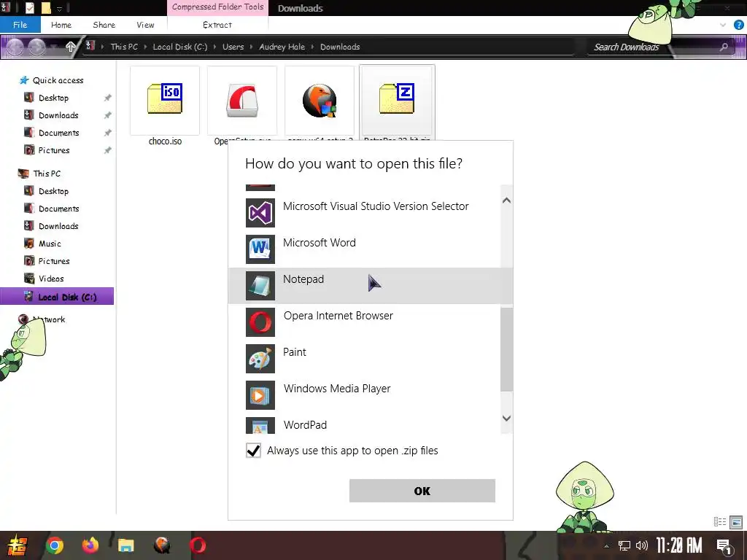
Task: Open Downloads under Quick access
Action: tap(58, 115)
